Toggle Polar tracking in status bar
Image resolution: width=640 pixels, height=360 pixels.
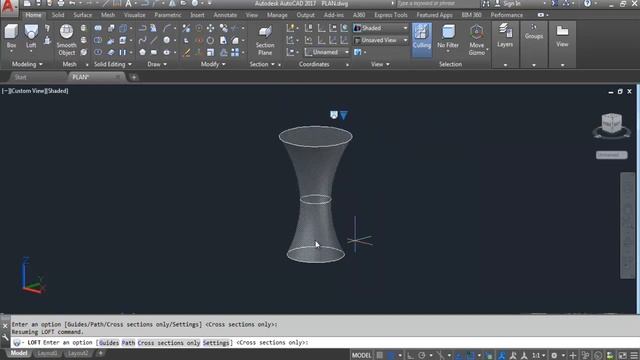[x=422, y=356]
